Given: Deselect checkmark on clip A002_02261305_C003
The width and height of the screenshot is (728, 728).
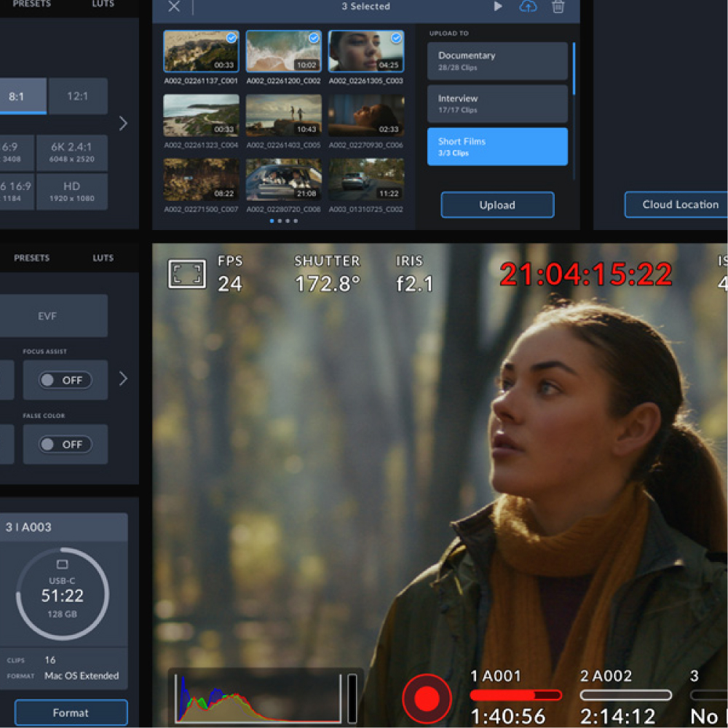Looking at the screenshot, I should [396, 38].
